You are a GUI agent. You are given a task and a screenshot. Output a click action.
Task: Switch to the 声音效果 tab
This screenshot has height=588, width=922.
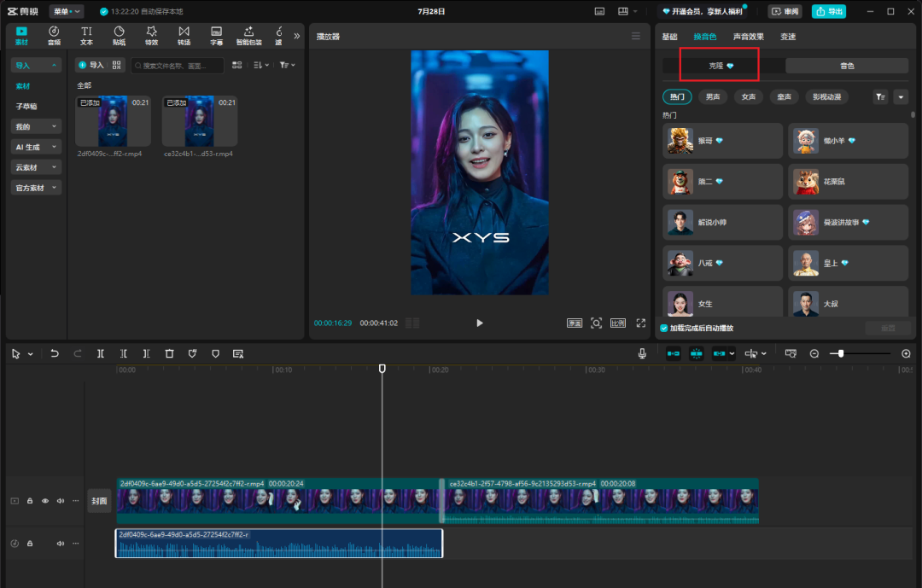pos(749,37)
